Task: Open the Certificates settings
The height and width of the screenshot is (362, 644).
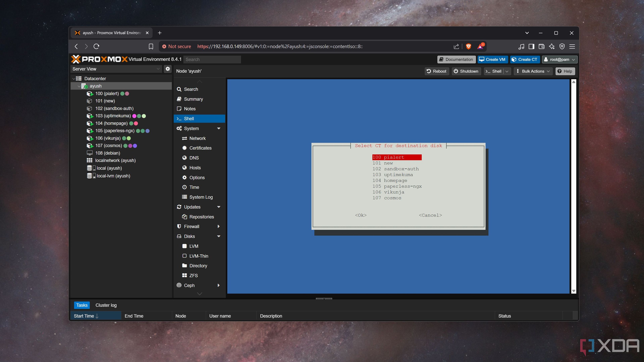Action: pyautogui.click(x=199, y=148)
